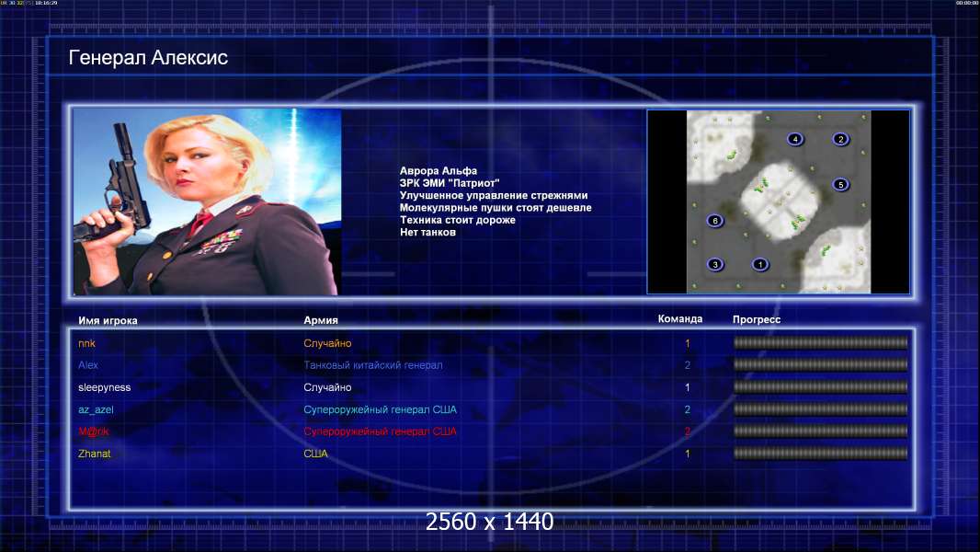Click the 'Прогресс' column header
This screenshot has width=980, height=552.
pyautogui.click(x=757, y=319)
